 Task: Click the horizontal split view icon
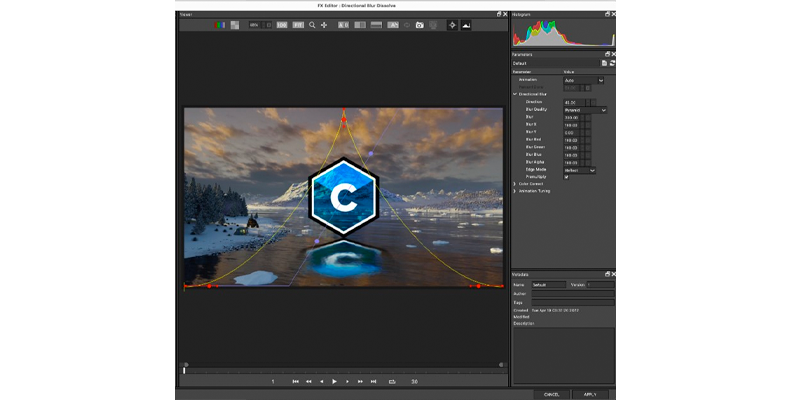376,25
